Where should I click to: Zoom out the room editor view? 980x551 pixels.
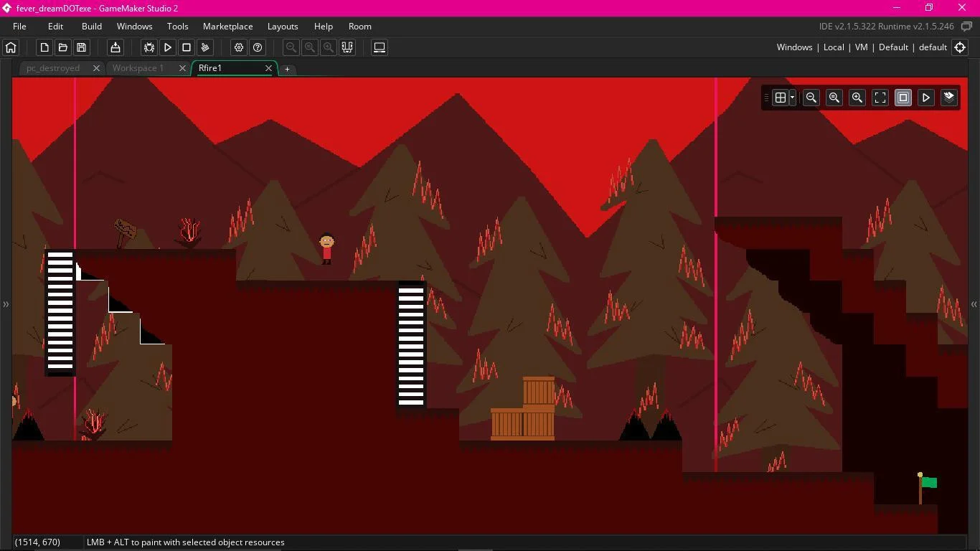(811, 98)
